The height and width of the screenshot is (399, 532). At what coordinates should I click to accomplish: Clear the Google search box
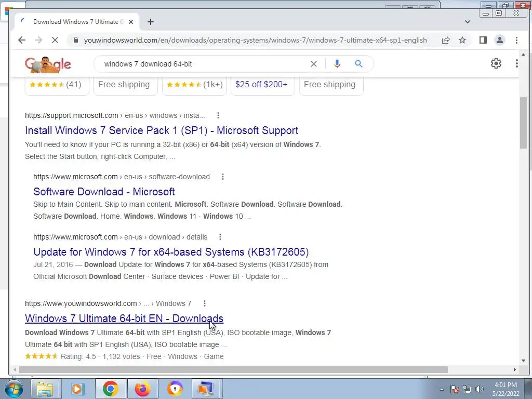314,64
